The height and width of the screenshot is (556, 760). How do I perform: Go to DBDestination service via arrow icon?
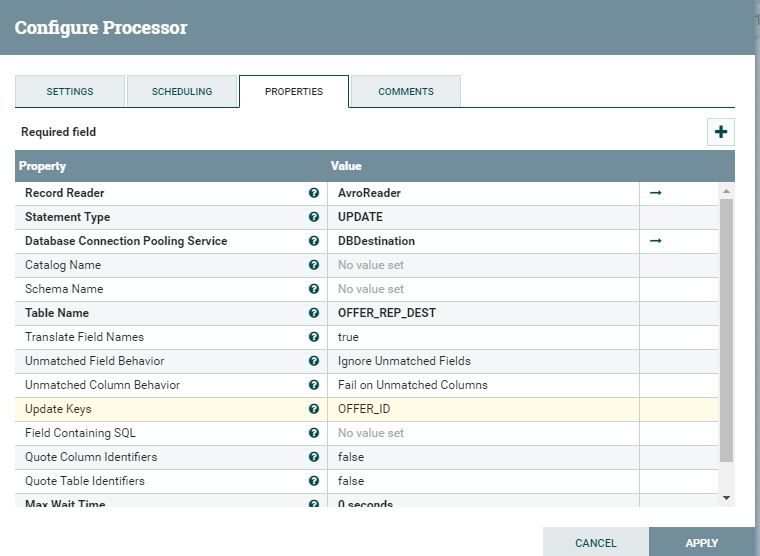656,241
